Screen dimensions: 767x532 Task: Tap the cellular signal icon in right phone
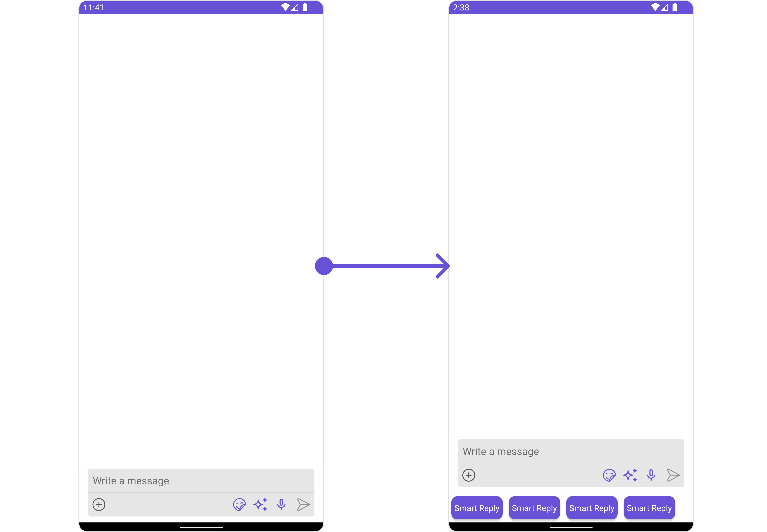click(x=665, y=7)
